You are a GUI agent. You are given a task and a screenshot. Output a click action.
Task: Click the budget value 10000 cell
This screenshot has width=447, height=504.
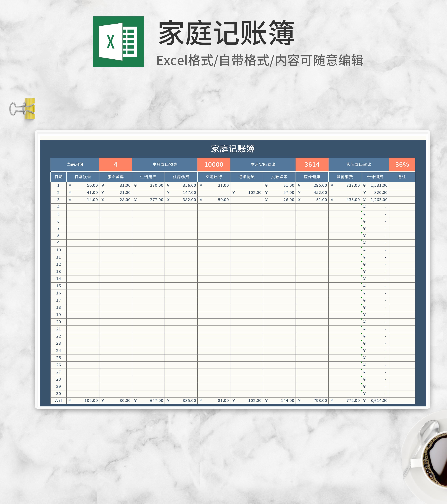pyautogui.click(x=214, y=165)
